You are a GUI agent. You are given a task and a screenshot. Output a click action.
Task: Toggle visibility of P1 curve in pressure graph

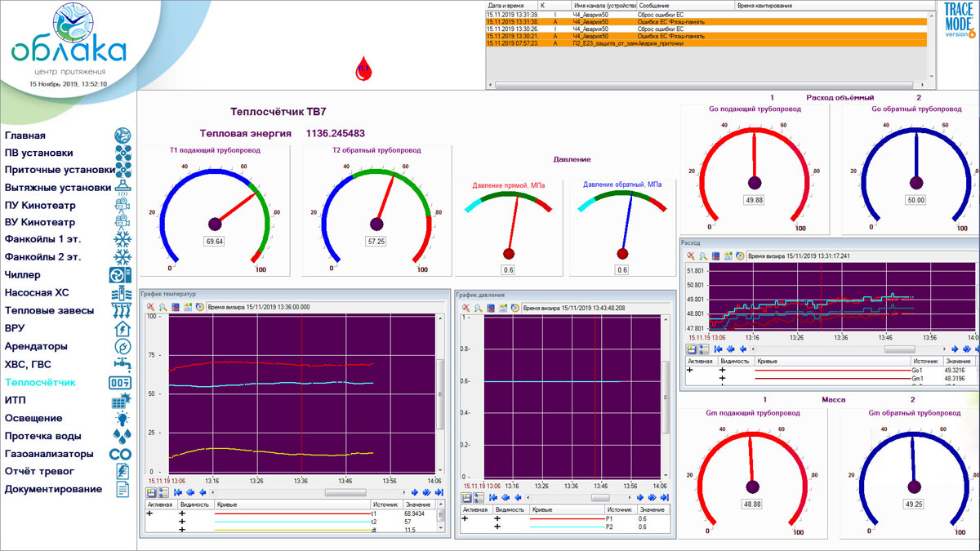[497, 518]
